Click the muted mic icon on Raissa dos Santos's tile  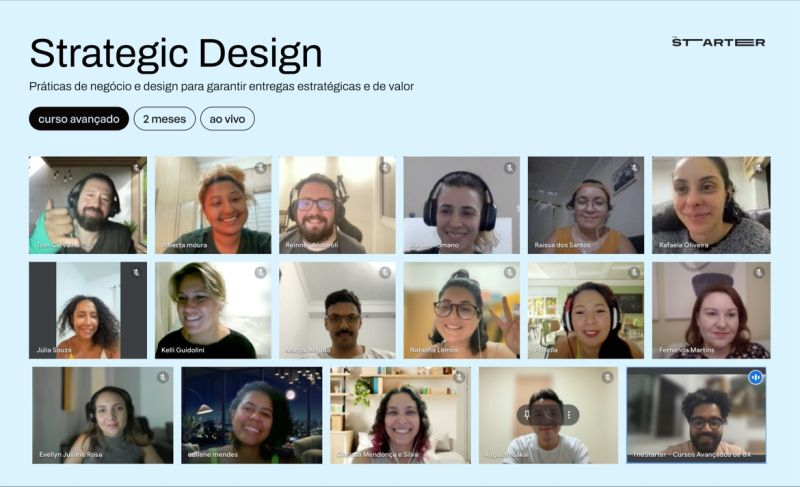634,167
